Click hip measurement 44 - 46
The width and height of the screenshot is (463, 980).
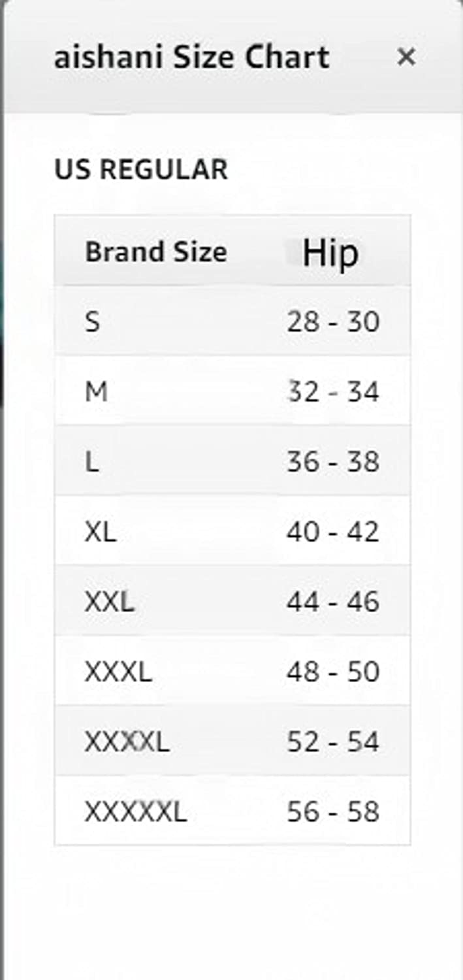coord(332,602)
